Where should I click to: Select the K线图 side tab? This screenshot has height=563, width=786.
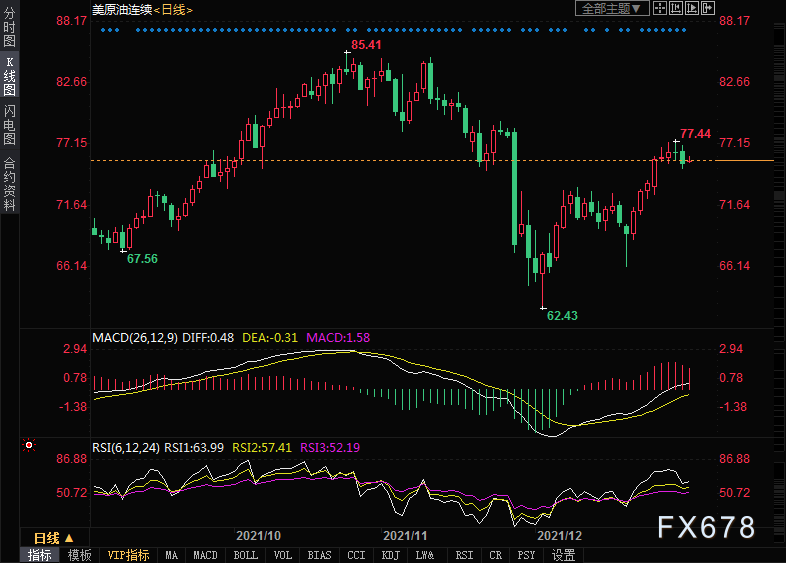(9, 76)
